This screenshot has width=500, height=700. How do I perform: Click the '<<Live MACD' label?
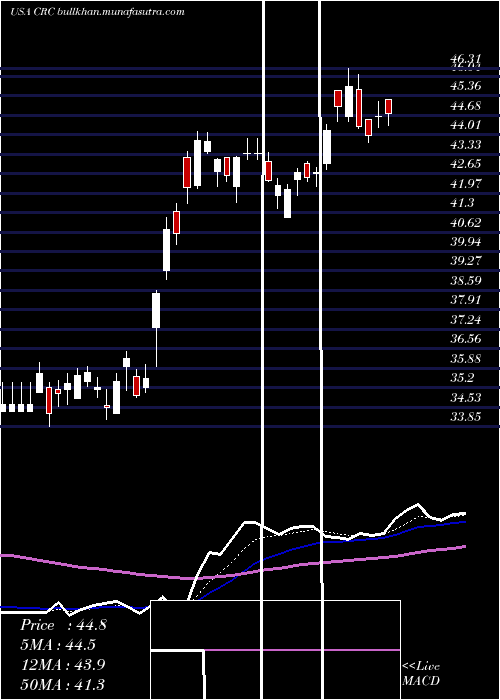[x=421, y=673]
